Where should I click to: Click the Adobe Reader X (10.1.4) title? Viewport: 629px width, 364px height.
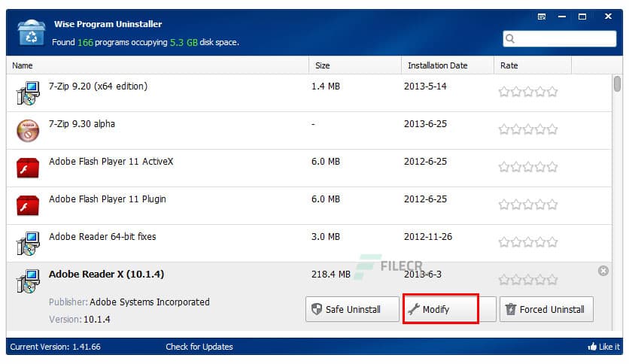[x=106, y=275]
